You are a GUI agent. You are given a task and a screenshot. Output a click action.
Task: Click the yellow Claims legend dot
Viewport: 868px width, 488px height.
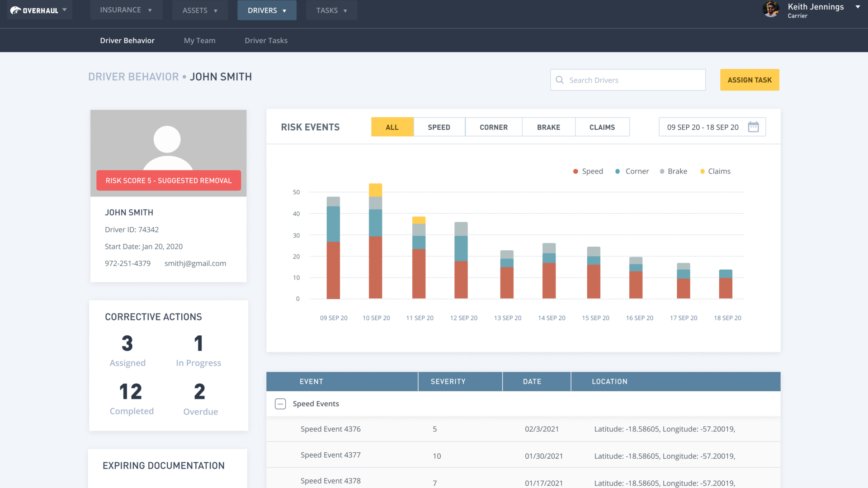702,171
